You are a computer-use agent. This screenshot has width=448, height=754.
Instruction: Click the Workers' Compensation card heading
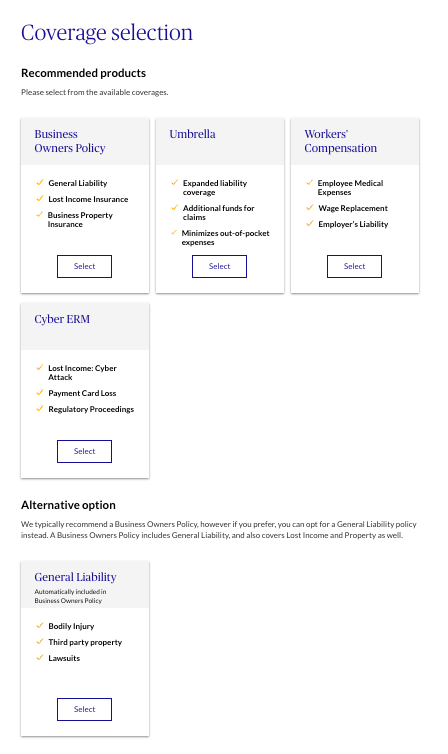[x=340, y=141]
